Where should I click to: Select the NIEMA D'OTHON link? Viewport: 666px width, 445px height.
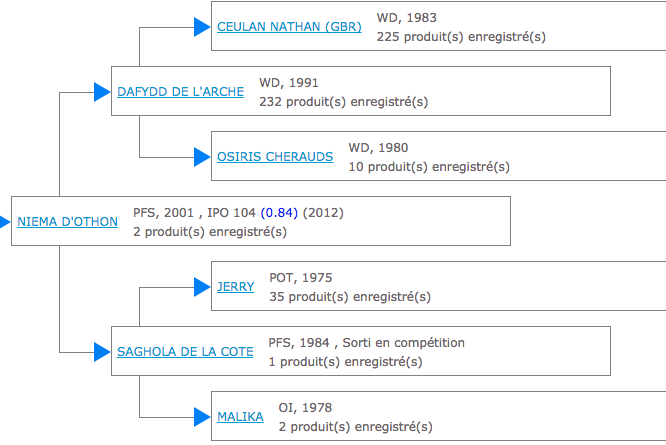(x=67, y=222)
